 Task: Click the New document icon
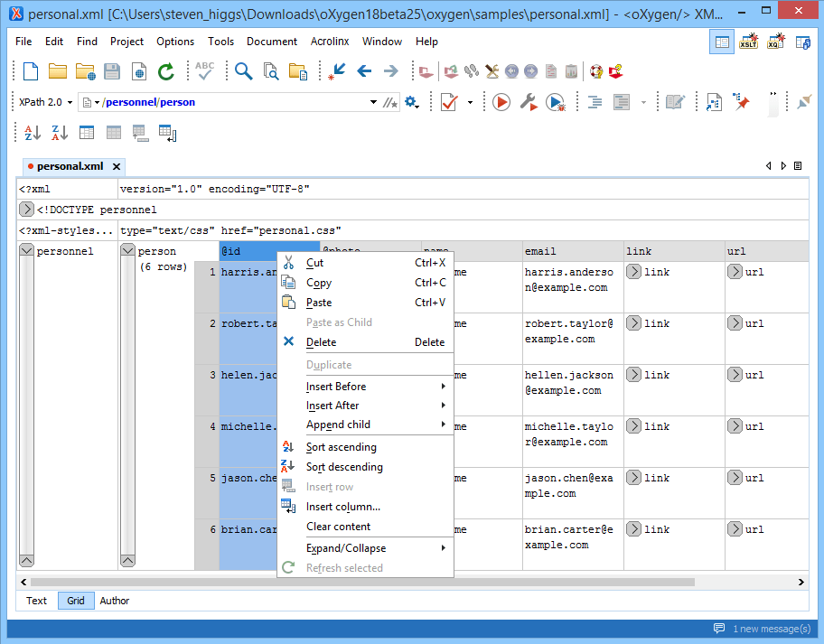(31, 71)
